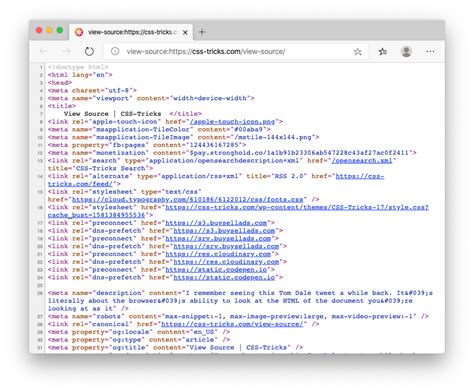Screen dimensions: 474x392
Task: Open the res.cloudinary.com dns-prefetch link
Action: click(226, 262)
